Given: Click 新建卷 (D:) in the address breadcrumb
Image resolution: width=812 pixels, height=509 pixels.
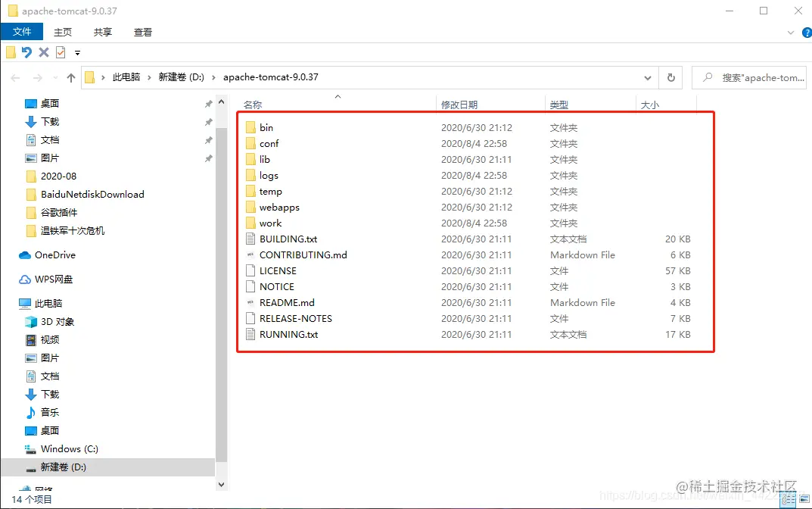Looking at the screenshot, I should click(182, 77).
